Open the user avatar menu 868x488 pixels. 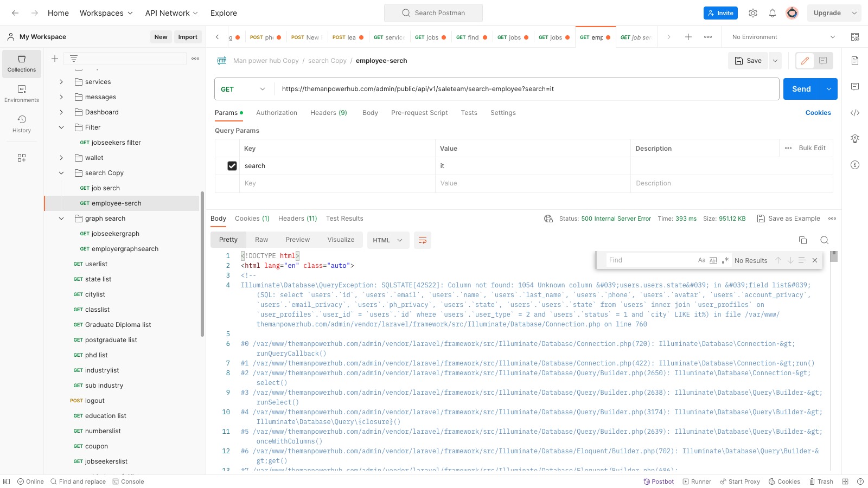[792, 13]
